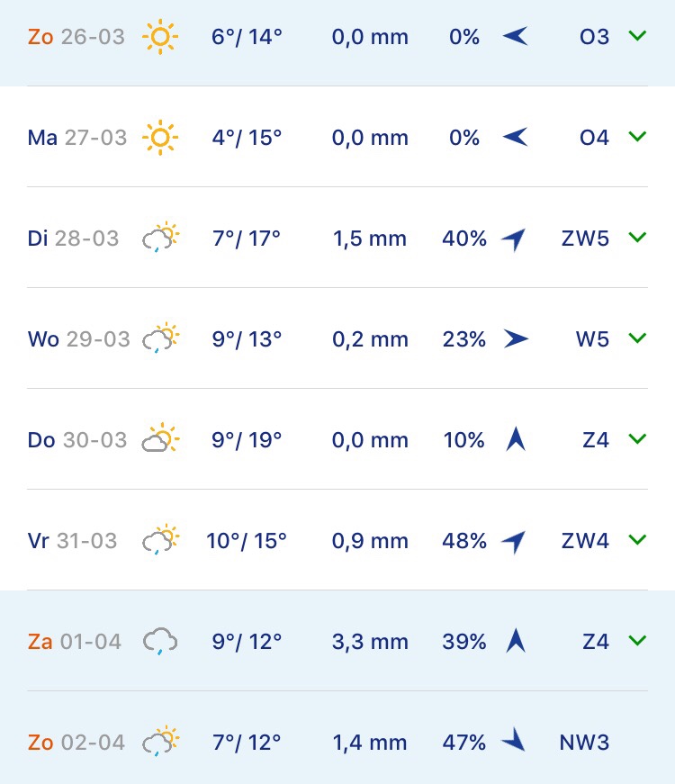Image resolution: width=675 pixels, height=784 pixels.
Task: Click the 3,3 mm precipitation value
Action: (x=370, y=642)
